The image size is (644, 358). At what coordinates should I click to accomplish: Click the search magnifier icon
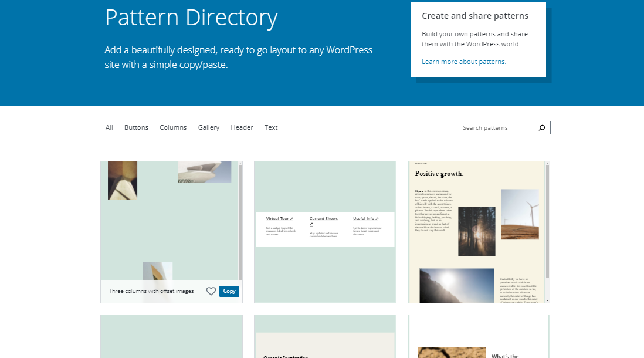[x=542, y=128]
